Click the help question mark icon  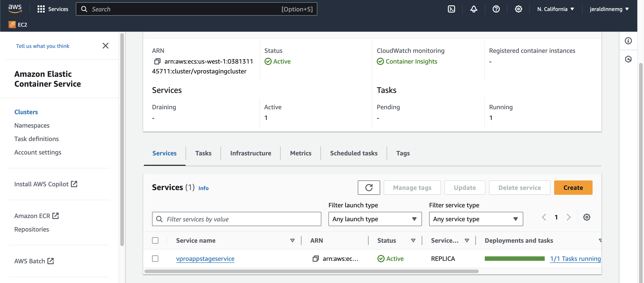(x=496, y=9)
